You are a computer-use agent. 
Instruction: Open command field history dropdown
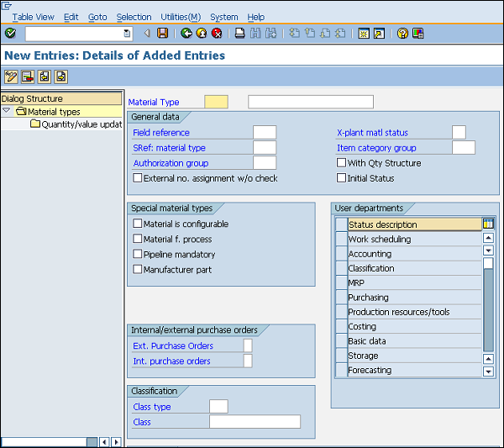(x=127, y=33)
